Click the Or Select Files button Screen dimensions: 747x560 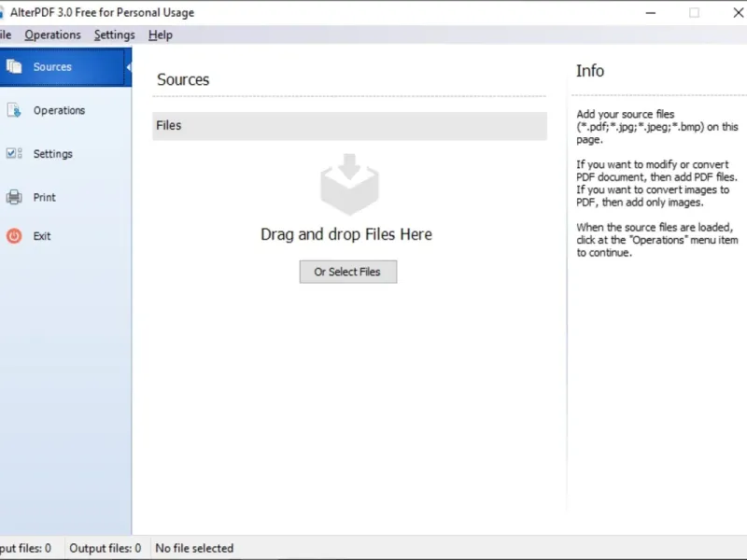pyautogui.click(x=348, y=272)
